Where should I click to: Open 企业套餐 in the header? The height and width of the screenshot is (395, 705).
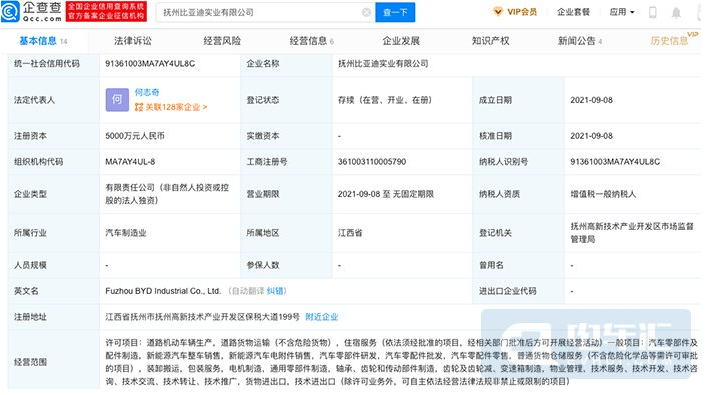(573, 12)
